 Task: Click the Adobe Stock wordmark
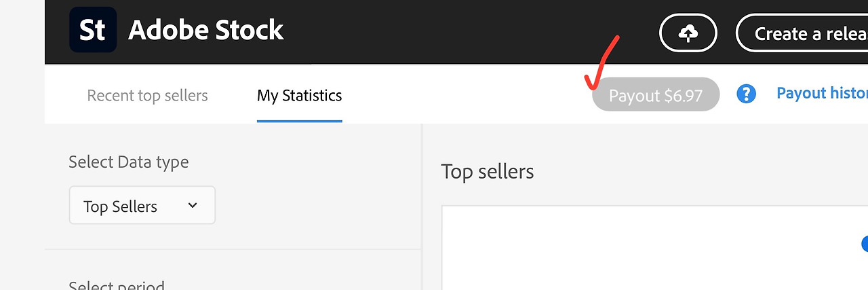pos(206,30)
